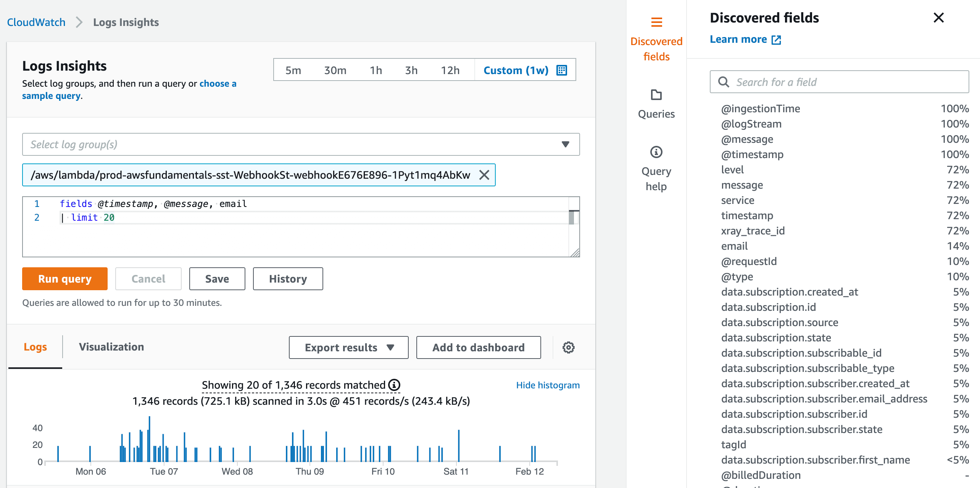Select the data.subscription.subscriber.first_name field
This screenshot has height=488, width=980.
[816, 460]
